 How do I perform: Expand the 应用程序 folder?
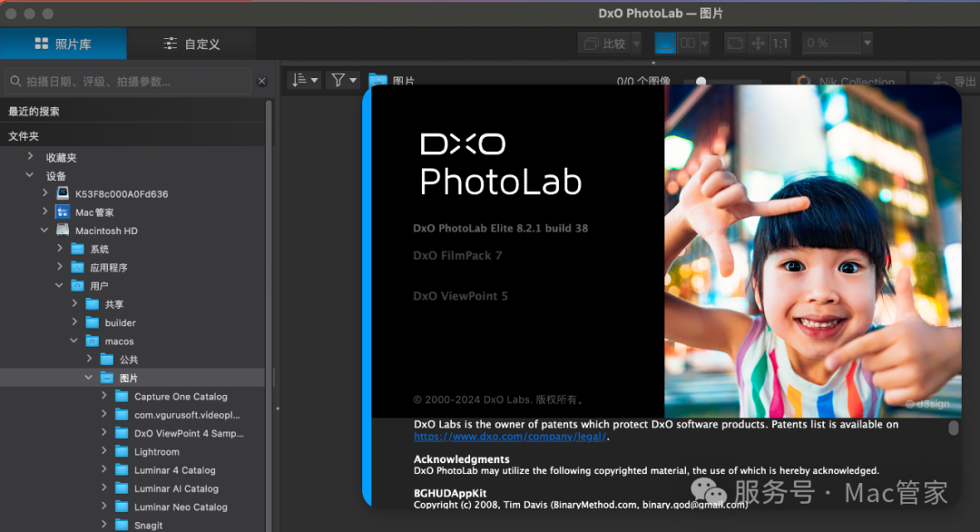pos(60,266)
